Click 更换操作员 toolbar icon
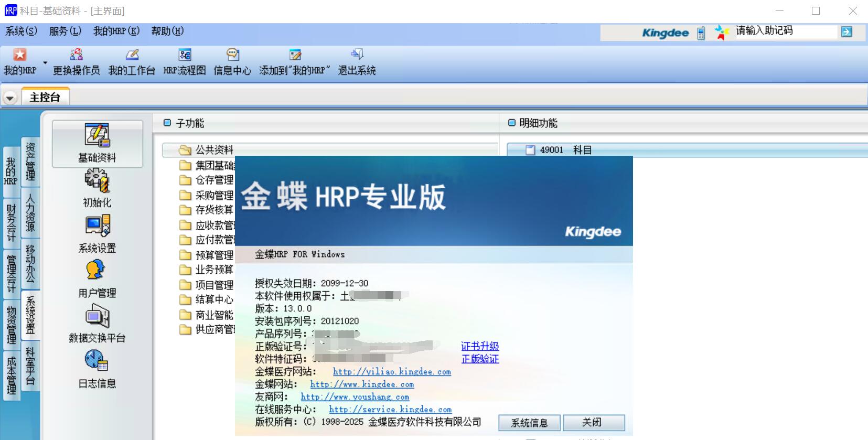 pyautogui.click(x=77, y=55)
